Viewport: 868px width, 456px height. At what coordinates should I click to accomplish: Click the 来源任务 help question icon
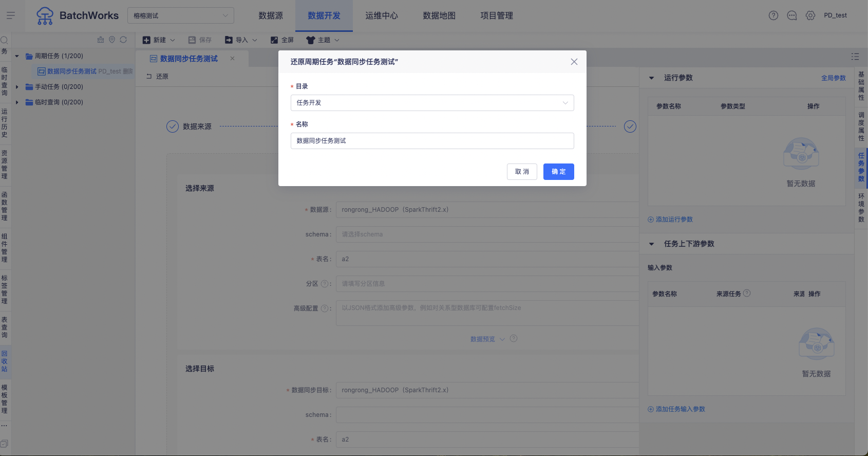pyautogui.click(x=747, y=293)
